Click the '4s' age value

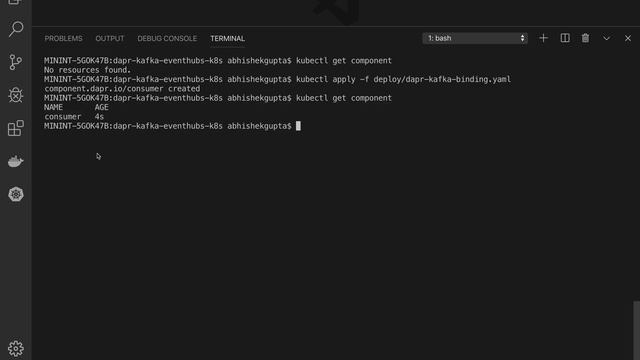pos(99,117)
